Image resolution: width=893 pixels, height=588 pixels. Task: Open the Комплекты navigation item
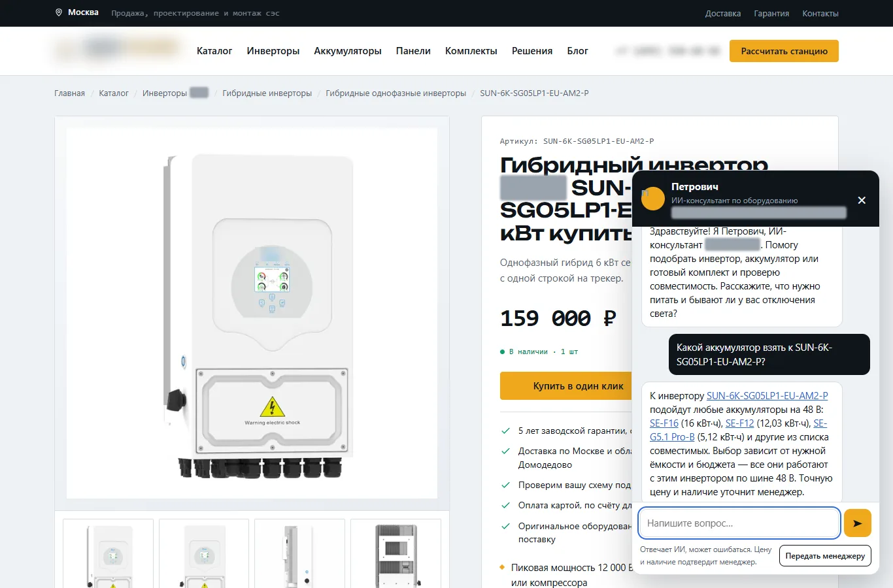(471, 51)
